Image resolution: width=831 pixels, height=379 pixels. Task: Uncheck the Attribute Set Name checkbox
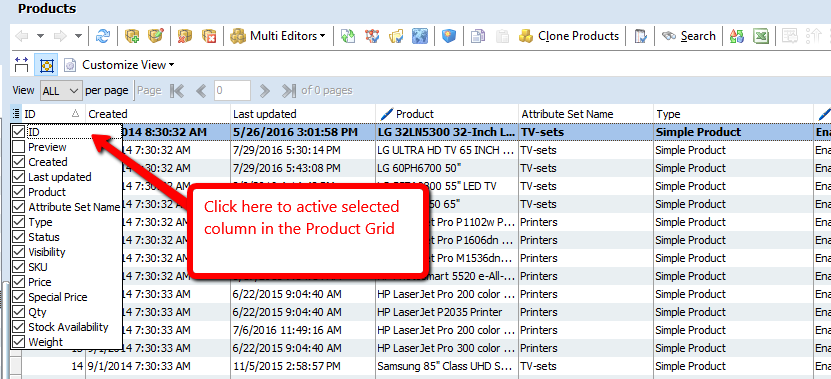19,207
